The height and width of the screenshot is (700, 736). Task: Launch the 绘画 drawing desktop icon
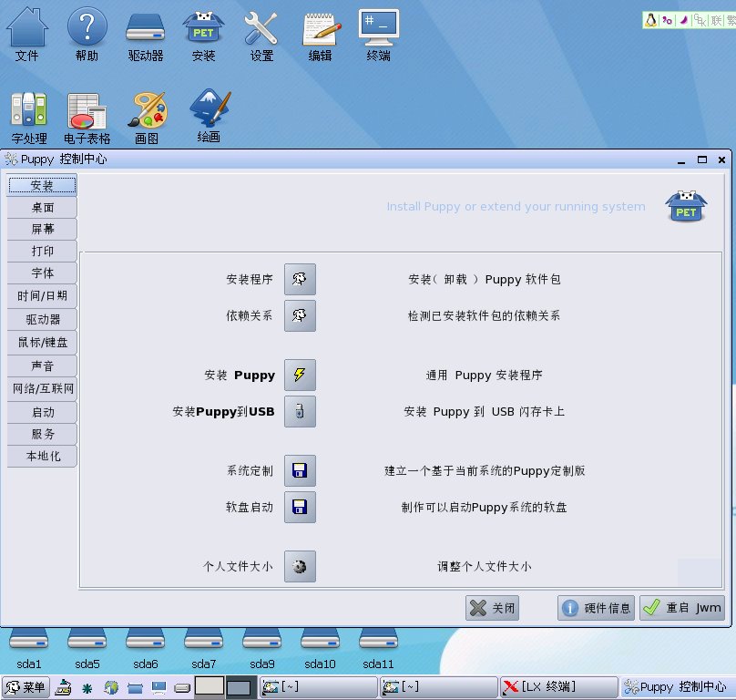[209, 116]
